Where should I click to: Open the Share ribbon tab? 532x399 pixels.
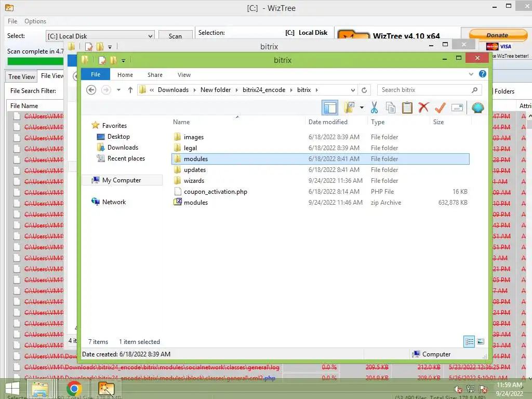coord(155,75)
